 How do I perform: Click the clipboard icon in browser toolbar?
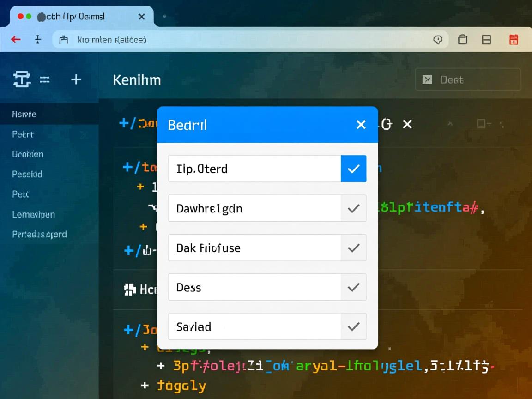point(462,40)
